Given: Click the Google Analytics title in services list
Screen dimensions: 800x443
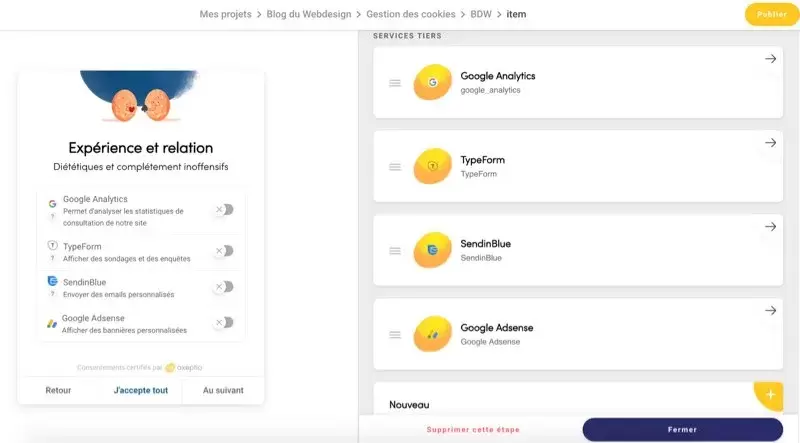Looking at the screenshot, I should (497, 76).
